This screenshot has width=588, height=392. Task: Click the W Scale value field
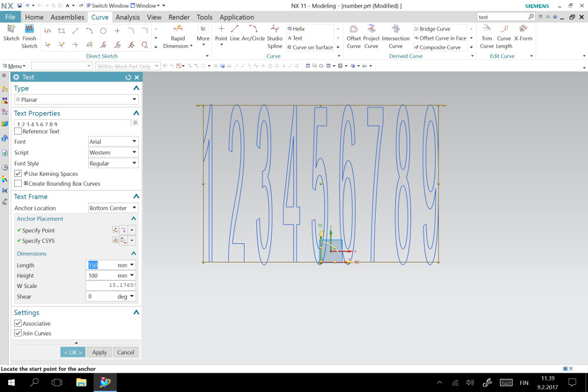(x=111, y=286)
